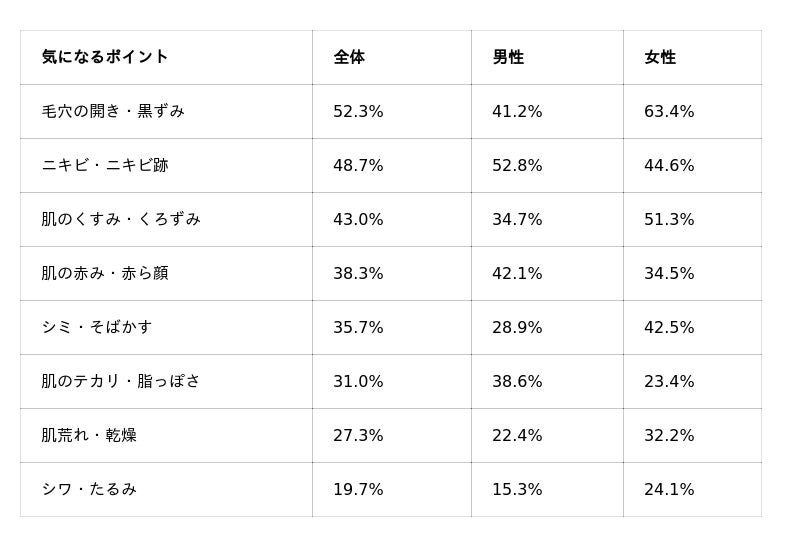800x547 pixels.
Task: Select the 63.4% female value
Action: (669, 111)
